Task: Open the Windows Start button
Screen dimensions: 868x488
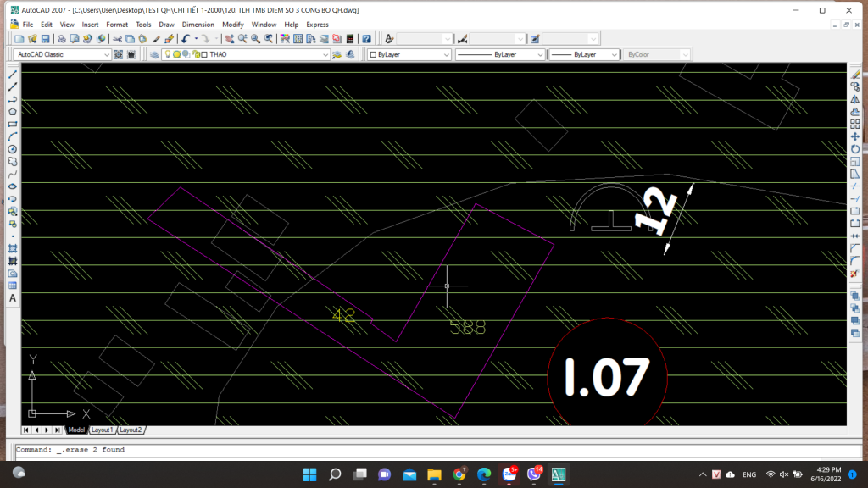Action: pos(310,474)
